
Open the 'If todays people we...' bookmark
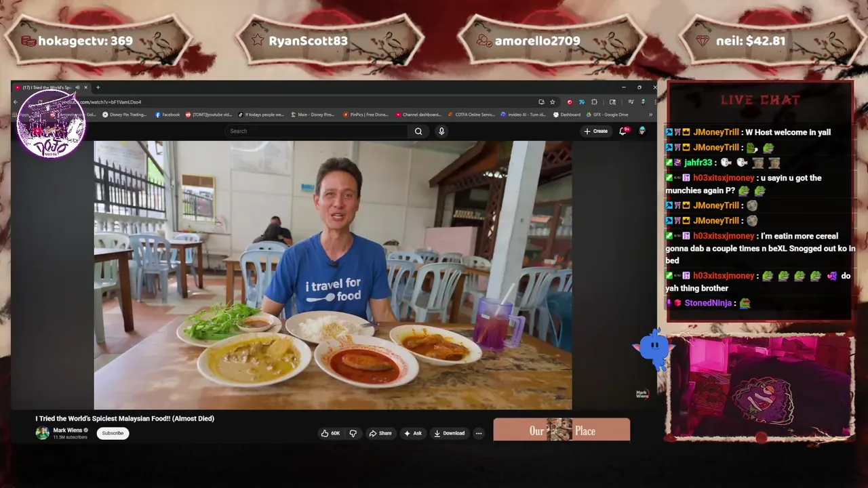261,115
